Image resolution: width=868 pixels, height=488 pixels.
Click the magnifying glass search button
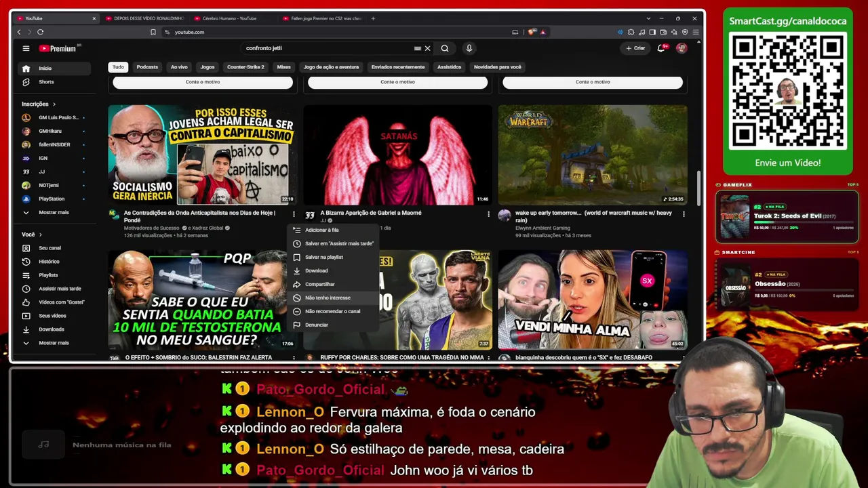(445, 48)
